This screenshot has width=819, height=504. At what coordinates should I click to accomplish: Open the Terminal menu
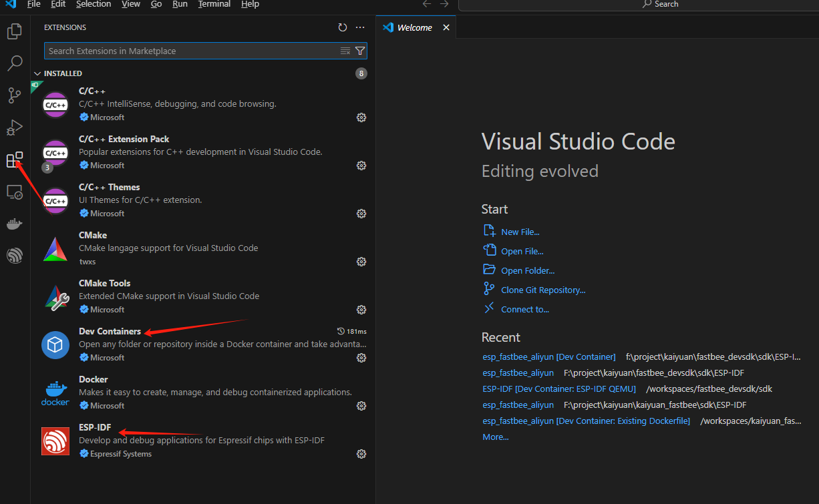(214, 4)
